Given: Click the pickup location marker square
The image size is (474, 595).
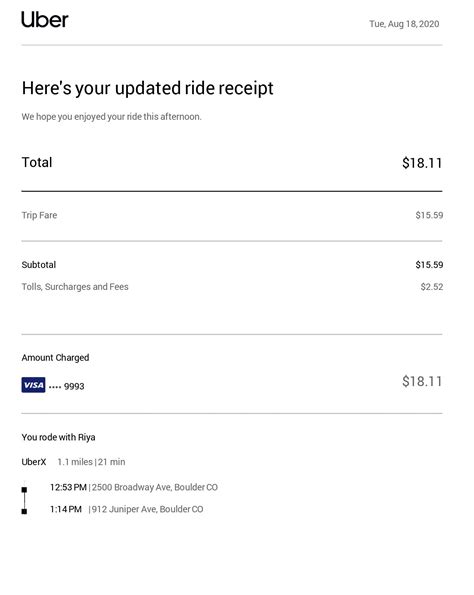Looking at the screenshot, I should point(24,490).
